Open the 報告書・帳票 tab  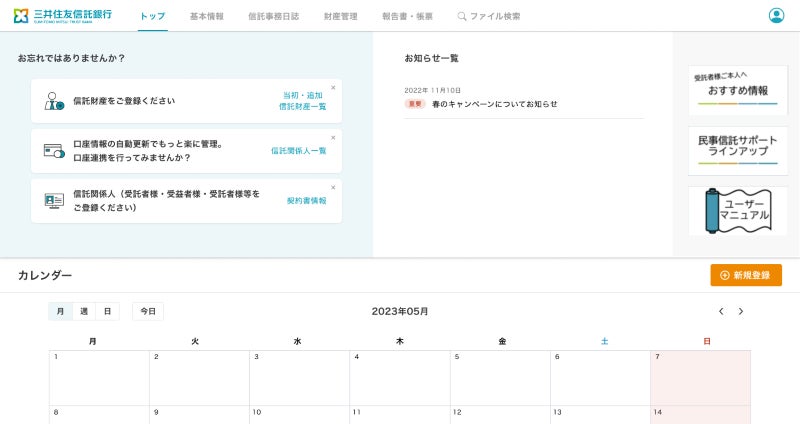pyautogui.click(x=407, y=16)
